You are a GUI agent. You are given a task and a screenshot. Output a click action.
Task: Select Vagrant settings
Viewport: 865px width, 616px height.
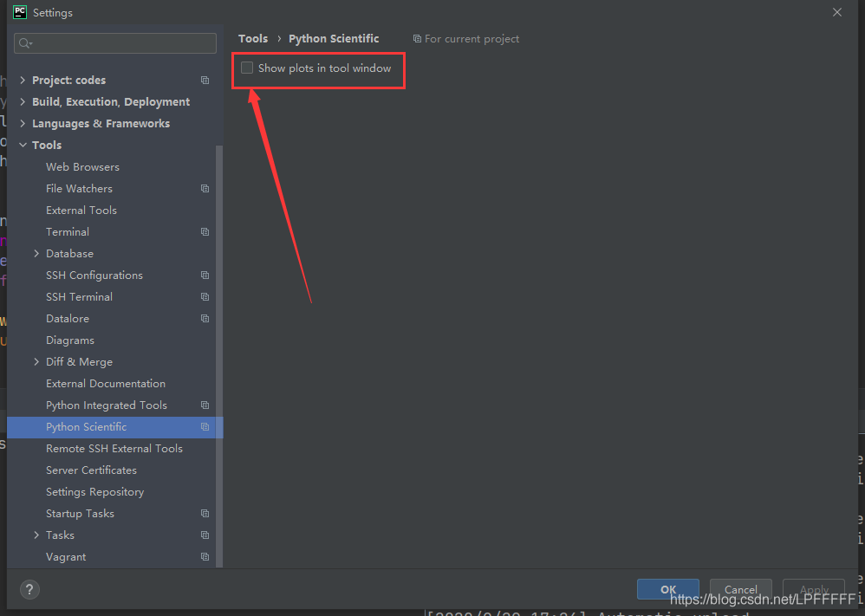(x=66, y=557)
